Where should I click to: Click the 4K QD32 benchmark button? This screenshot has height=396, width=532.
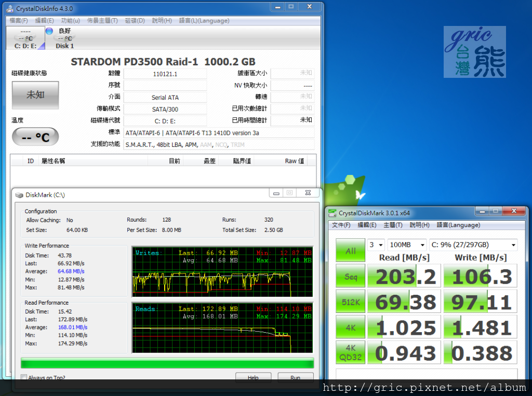pyautogui.click(x=351, y=352)
